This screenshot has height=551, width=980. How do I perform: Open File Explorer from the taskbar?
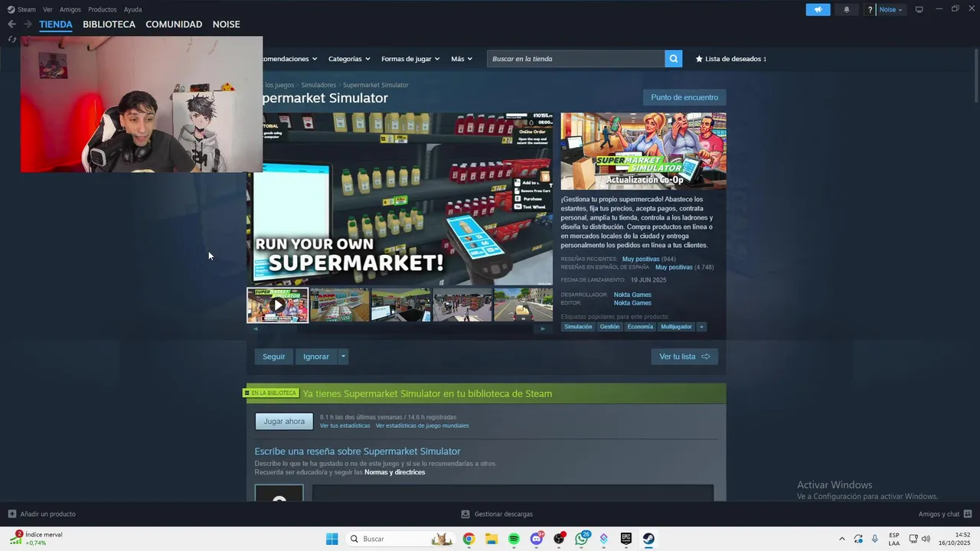pyautogui.click(x=492, y=539)
